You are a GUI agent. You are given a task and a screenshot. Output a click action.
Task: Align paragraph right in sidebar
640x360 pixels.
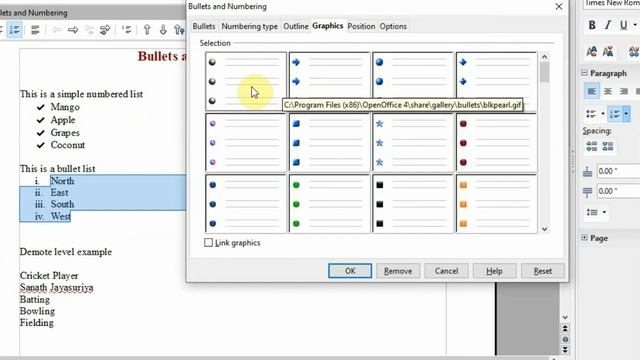623,91
